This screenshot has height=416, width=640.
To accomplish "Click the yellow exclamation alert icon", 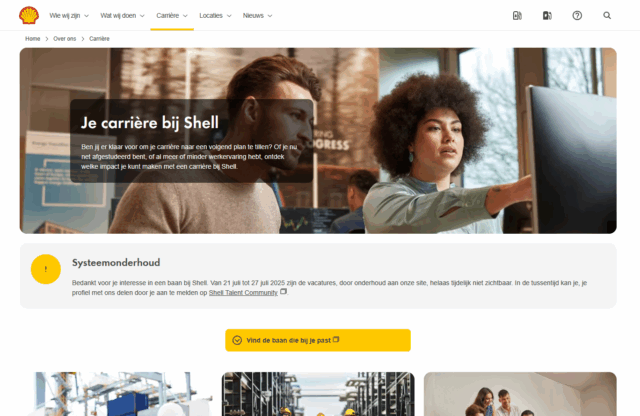I will click(46, 269).
